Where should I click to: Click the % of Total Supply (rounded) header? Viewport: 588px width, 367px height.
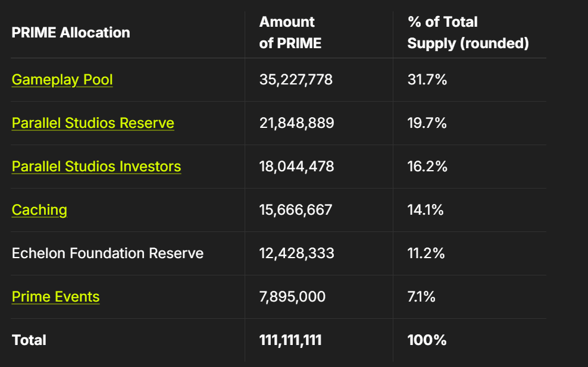(x=468, y=33)
